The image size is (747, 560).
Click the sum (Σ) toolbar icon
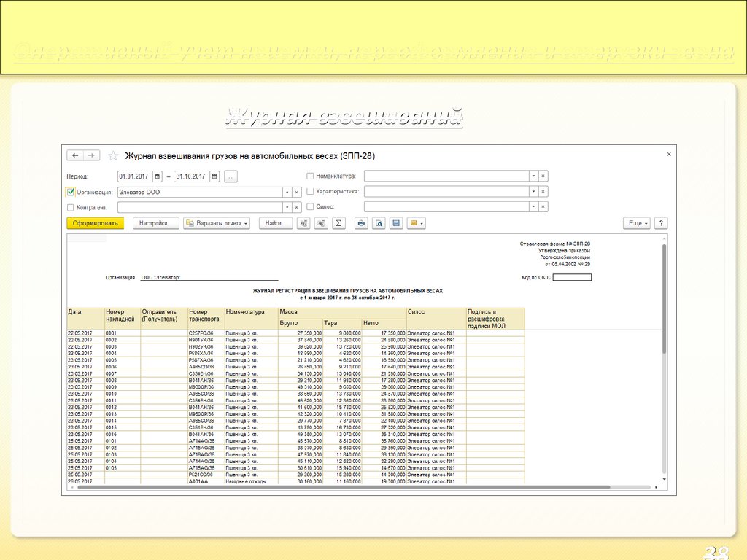point(338,223)
